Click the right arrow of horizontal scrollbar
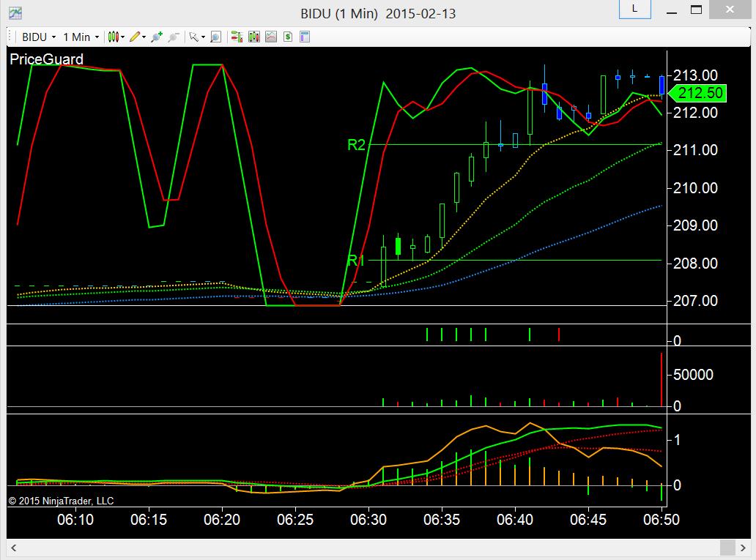The width and height of the screenshot is (756, 560). coord(743,548)
